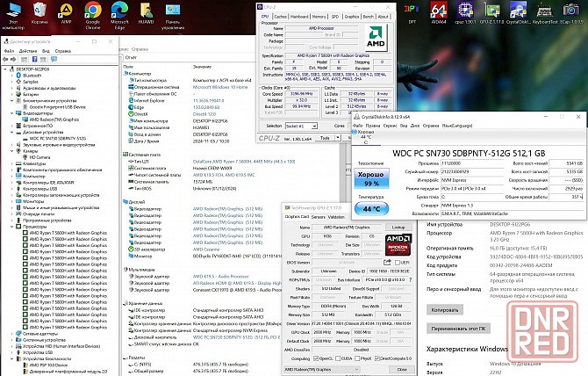Open the Действие menu in Device Manager
588x376 pixels.
click(x=28, y=51)
